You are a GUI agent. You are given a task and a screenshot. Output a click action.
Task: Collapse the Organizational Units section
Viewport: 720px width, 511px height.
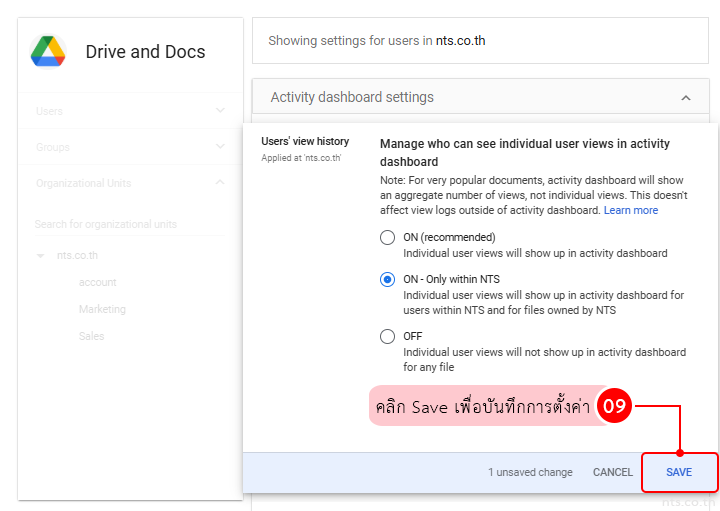tap(220, 183)
